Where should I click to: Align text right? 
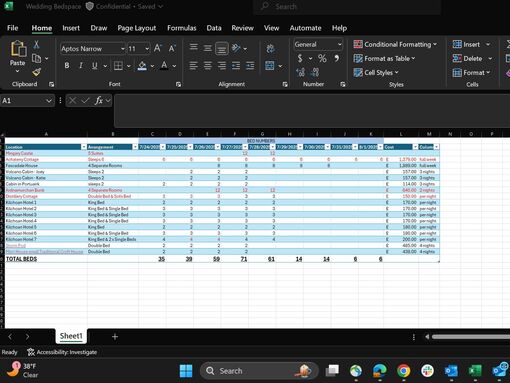tap(222, 65)
